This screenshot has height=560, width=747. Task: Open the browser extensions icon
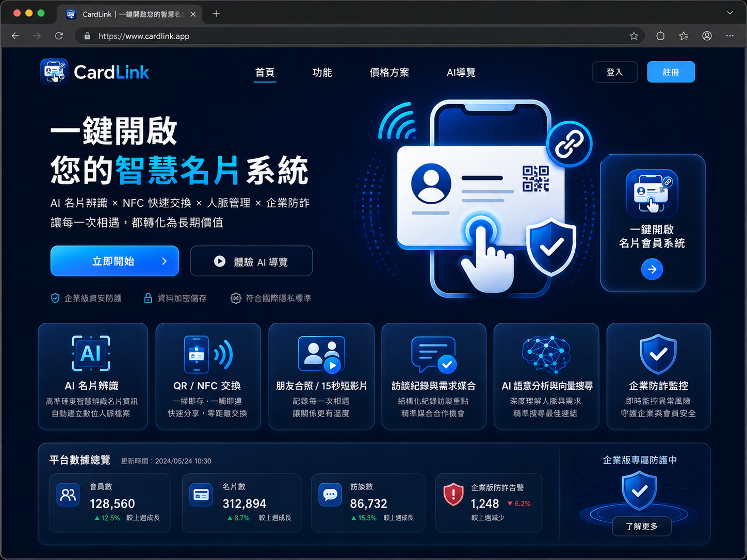[x=660, y=36]
